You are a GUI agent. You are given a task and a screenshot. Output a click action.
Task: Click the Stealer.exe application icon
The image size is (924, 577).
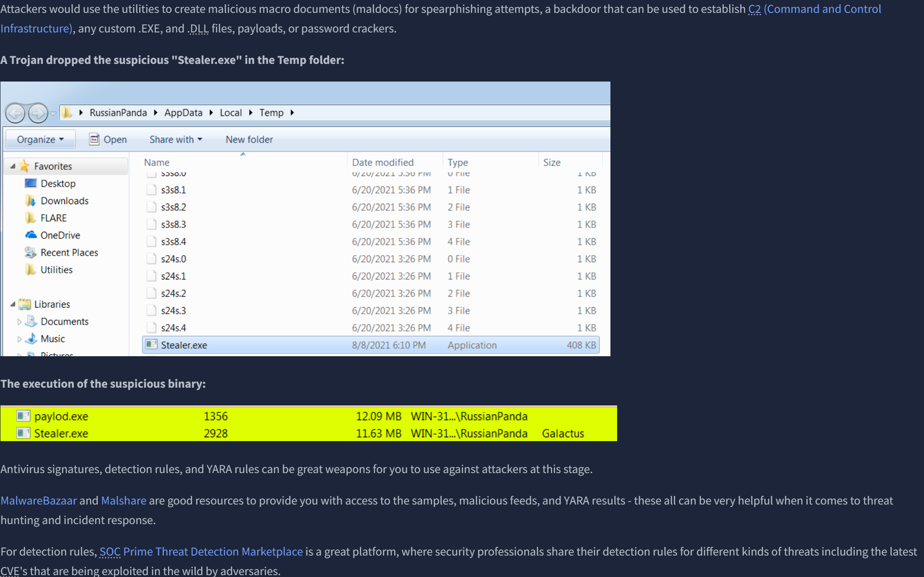click(152, 345)
